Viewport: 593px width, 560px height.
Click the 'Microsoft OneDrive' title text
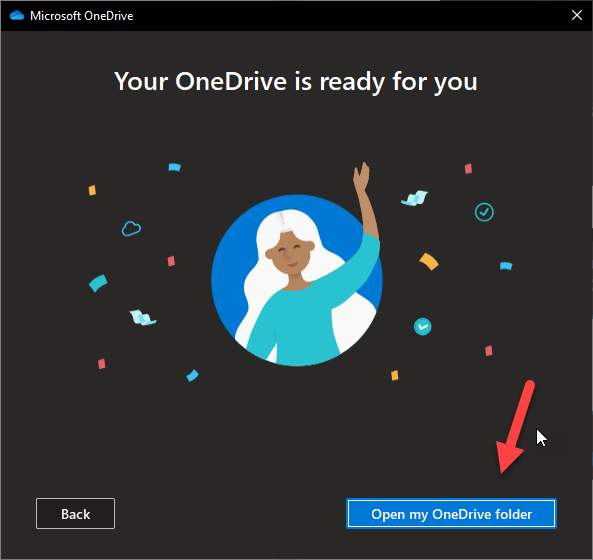[x=82, y=16]
